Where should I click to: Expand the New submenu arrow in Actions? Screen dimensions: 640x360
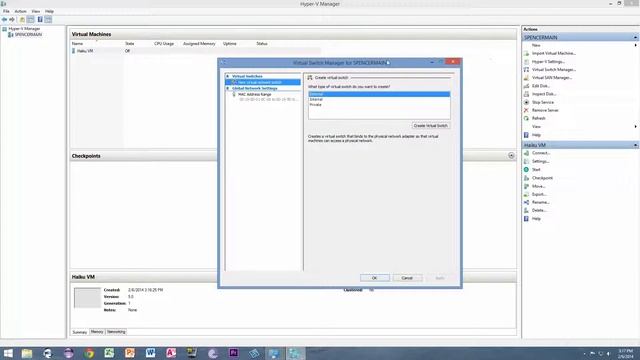click(636, 45)
